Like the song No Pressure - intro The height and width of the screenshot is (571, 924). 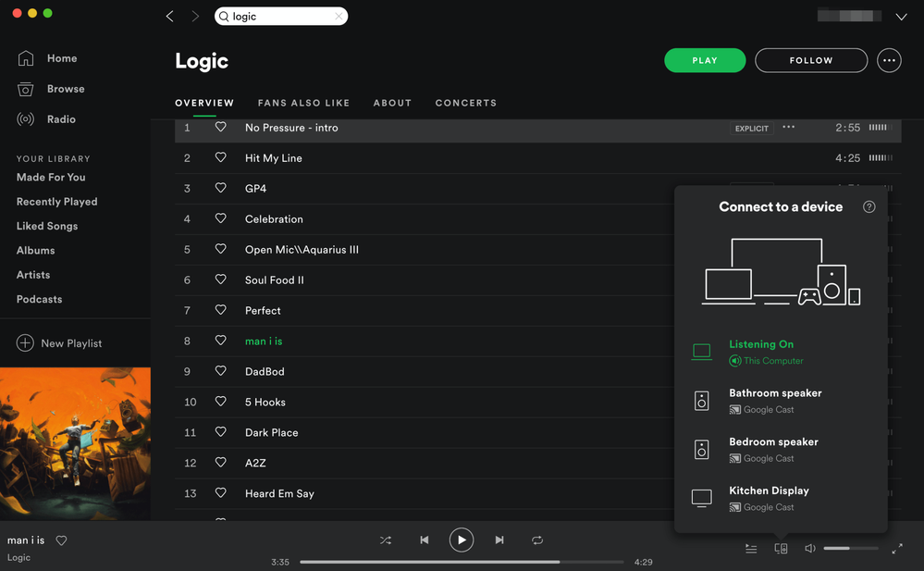pos(220,127)
